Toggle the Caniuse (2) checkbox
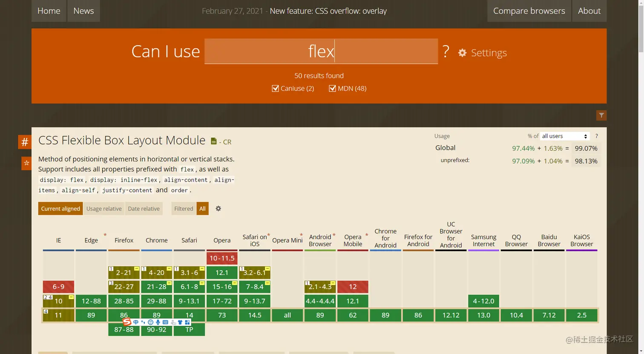The image size is (644, 354). pyautogui.click(x=275, y=88)
